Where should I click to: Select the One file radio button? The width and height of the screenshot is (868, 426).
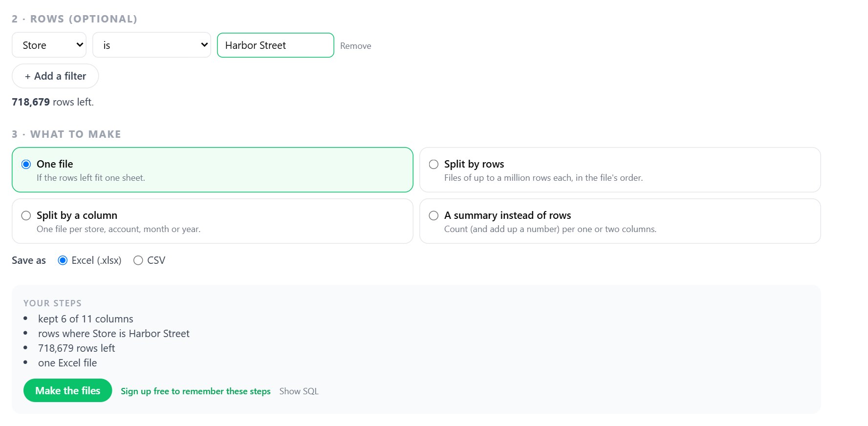pyautogui.click(x=26, y=164)
